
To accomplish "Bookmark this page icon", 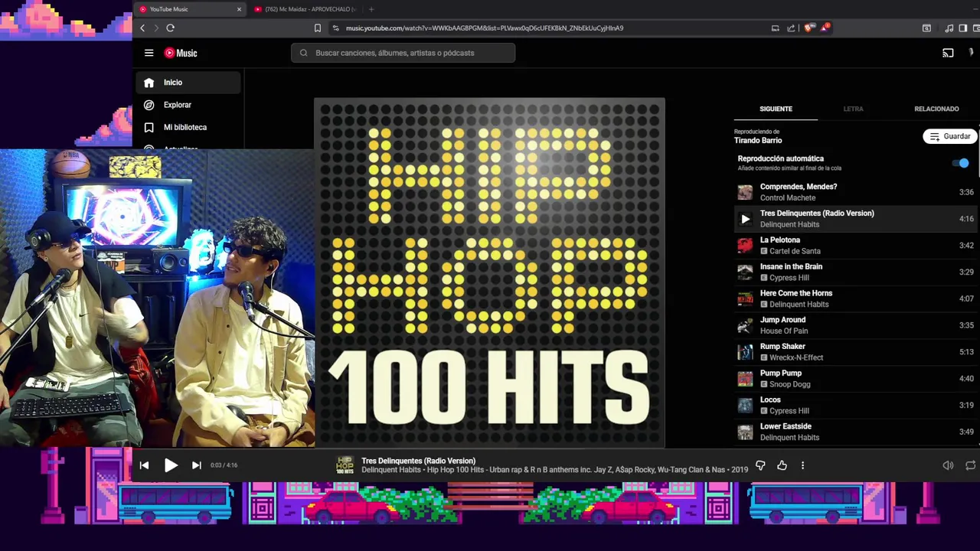I will pos(317,28).
